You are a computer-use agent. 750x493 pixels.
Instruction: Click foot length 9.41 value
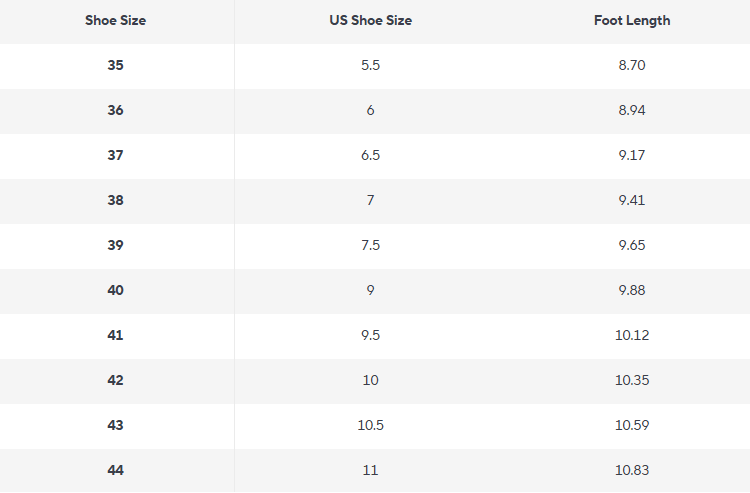632,200
